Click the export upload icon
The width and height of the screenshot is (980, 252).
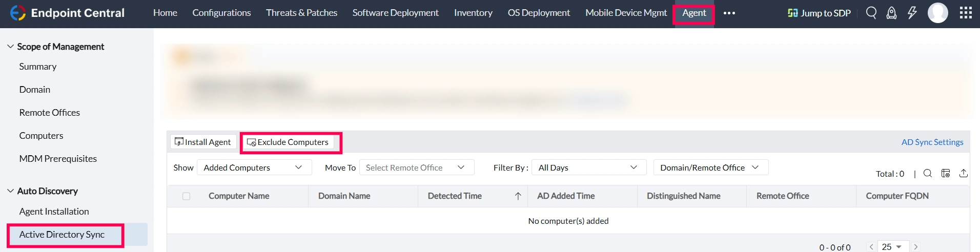click(x=964, y=173)
